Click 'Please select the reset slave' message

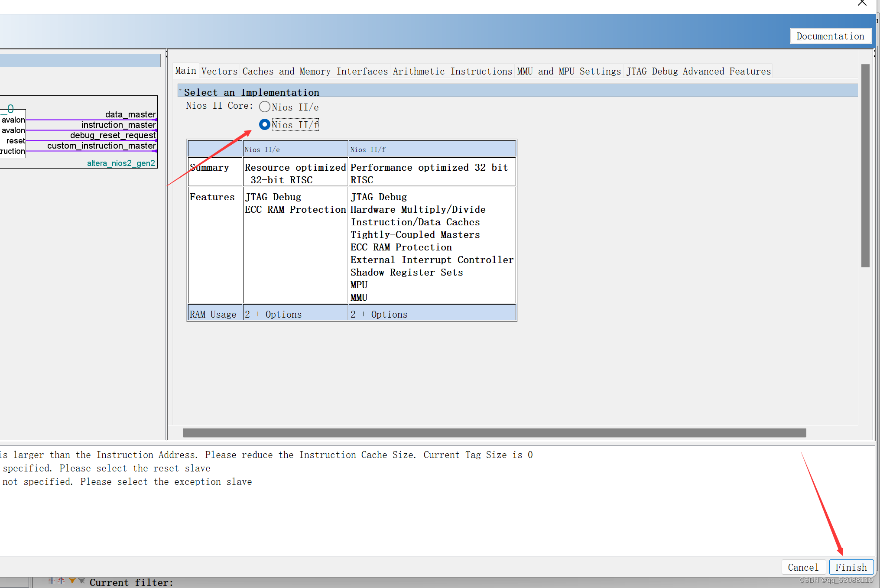coord(135,468)
